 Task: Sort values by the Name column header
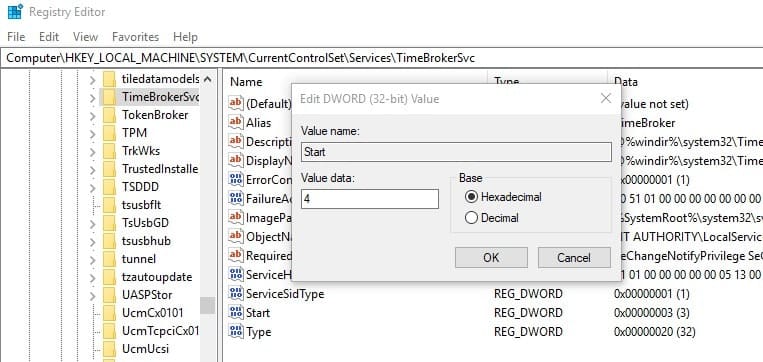coord(246,82)
